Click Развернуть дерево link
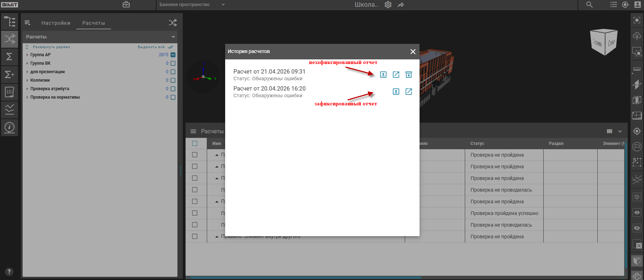 51,47
